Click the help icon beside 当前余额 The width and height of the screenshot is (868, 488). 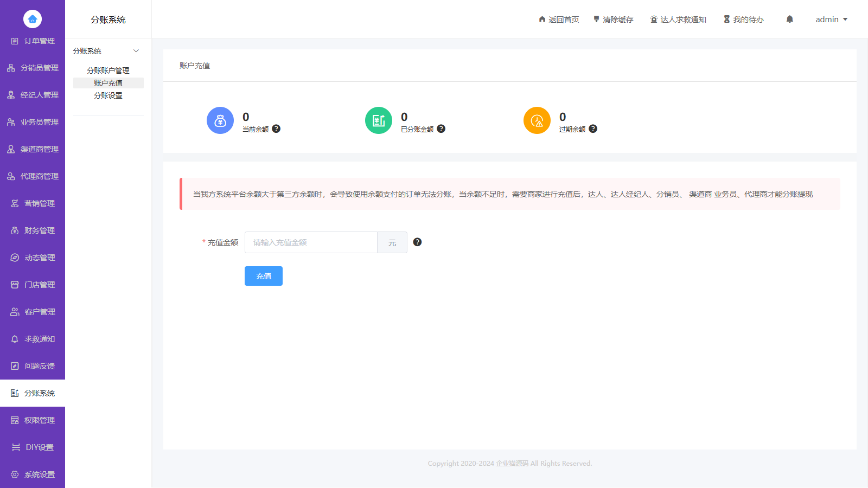pyautogui.click(x=276, y=129)
